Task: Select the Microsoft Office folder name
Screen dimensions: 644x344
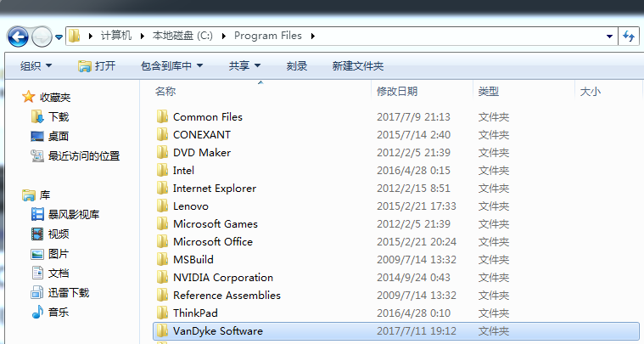Action: tap(213, 242)
